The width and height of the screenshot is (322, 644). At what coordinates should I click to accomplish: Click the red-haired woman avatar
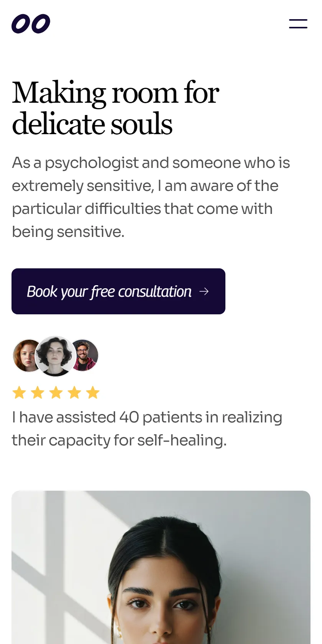click(x=25, y=356)
